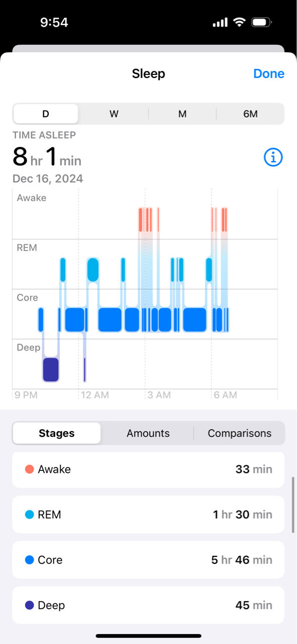The width and height of the screenshot is (297, 644).
Task: Switch to the M monthly view
Action: coord(182,114)
